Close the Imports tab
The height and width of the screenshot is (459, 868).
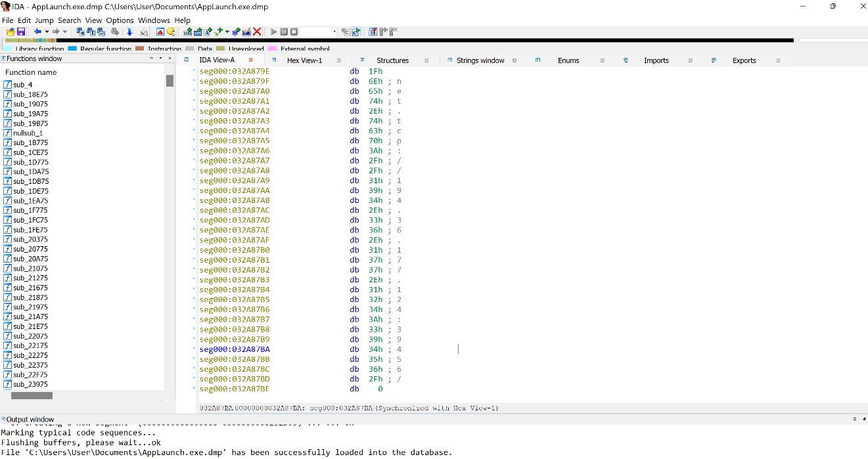pos(691,60)
